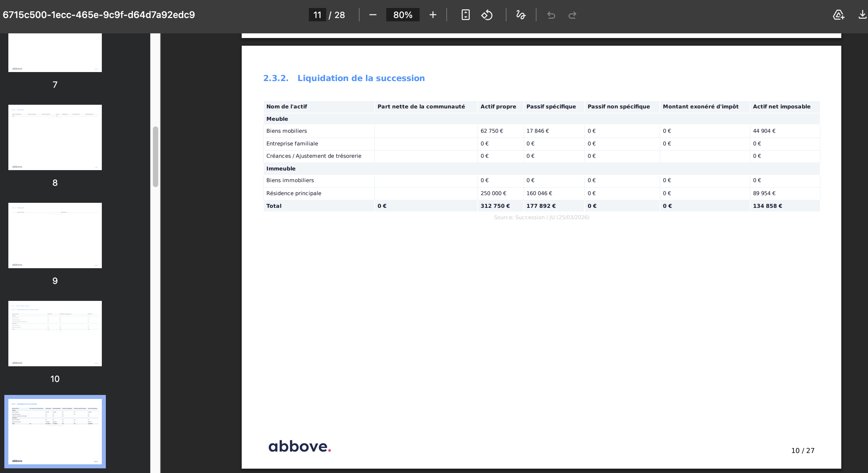Open page 10 thumbnail
Viewport: 868px width, 473px height.
pos(55,333)
